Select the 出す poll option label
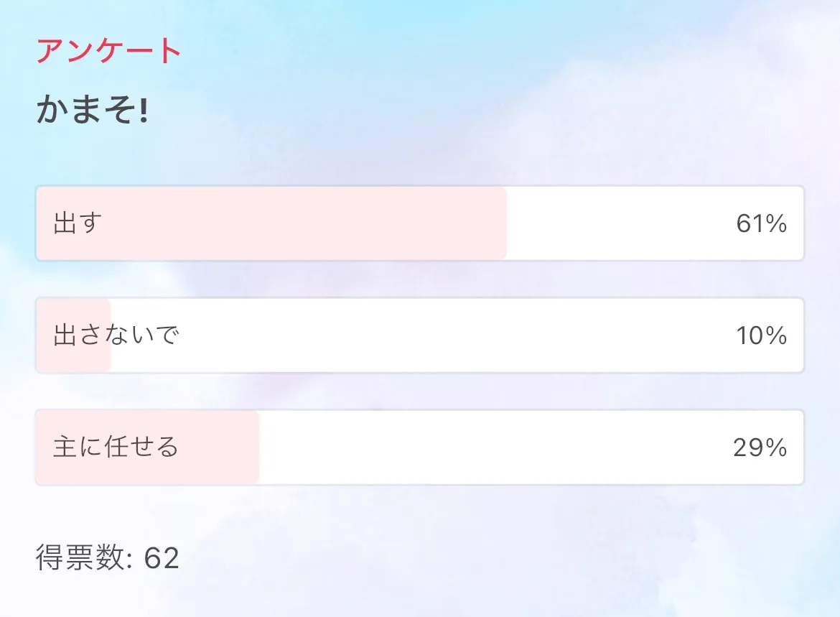The width and height of the screenshot is (840, 617). click(78, 223)
